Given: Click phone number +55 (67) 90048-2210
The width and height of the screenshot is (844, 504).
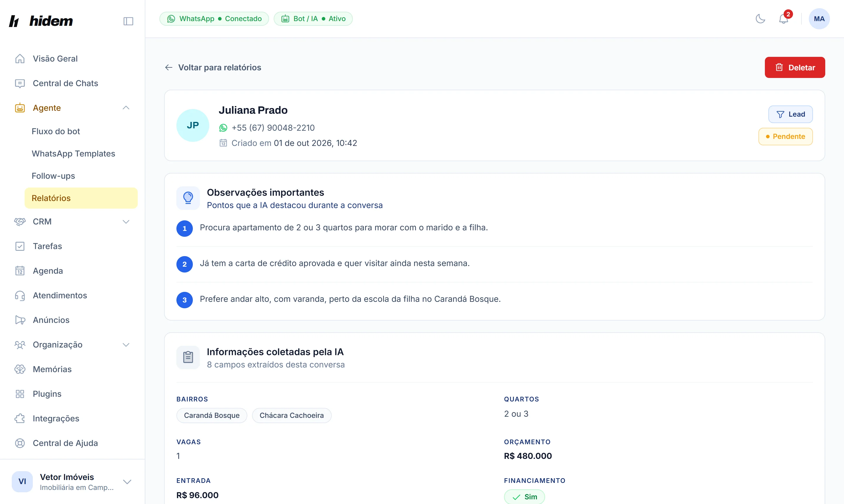Looking at the screenshot, I should [273, 128].
